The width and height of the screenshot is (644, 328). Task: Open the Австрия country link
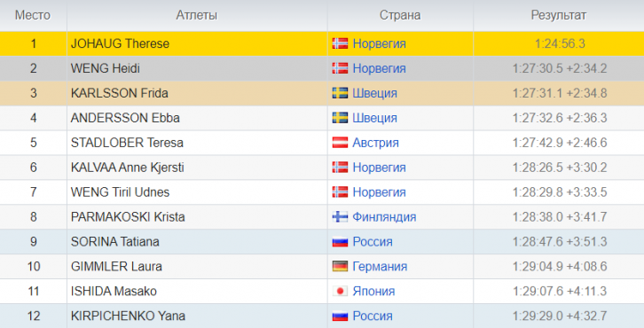(x=375, y=143)
